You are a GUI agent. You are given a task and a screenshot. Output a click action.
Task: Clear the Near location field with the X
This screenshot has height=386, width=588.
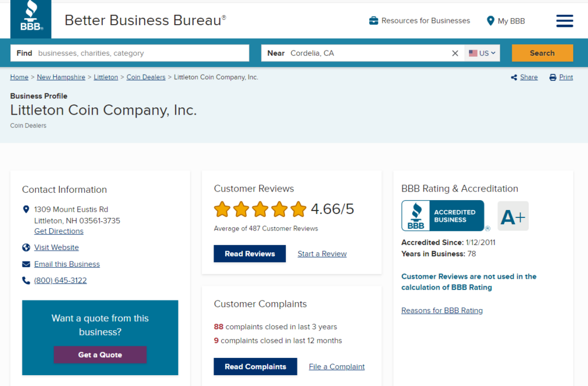pyautogui.click(x=455, y=53)
